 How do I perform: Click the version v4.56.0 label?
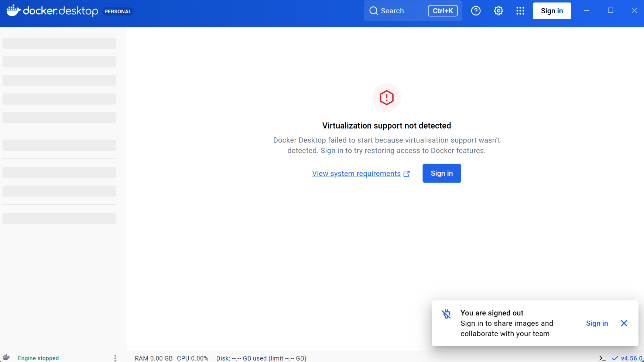(x=632, y=358)
